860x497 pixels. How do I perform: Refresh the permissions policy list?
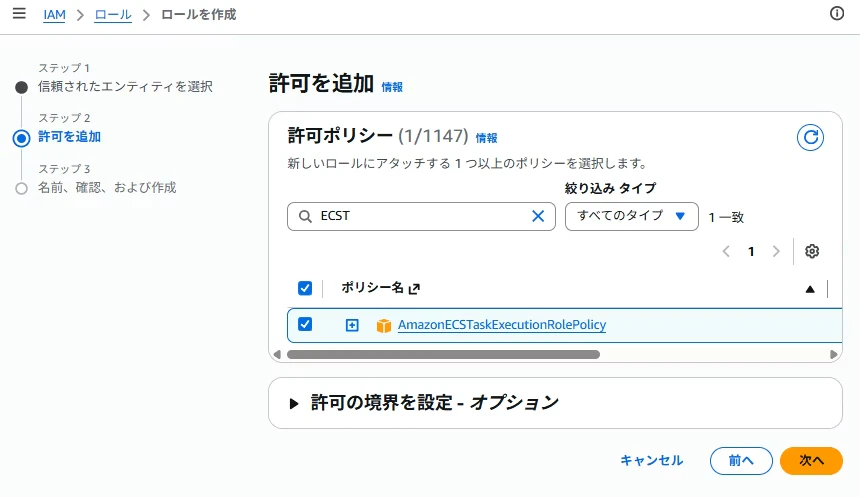tap(810, 137)
